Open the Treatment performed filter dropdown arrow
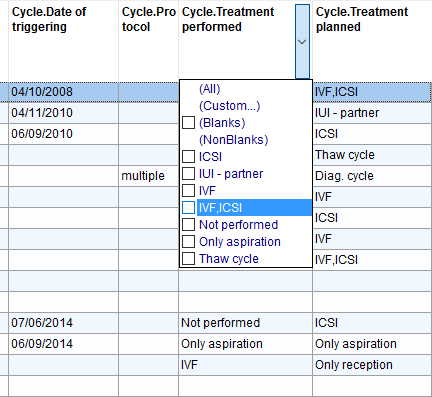Image resolution: width=432 pixels, height=397 pixels. coord(302,42)
